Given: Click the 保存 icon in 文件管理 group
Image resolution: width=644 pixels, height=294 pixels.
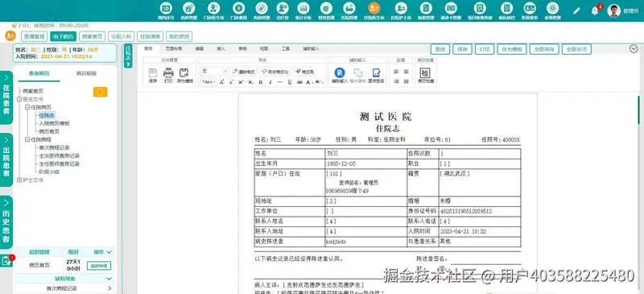Looking at the screenshot, I should [153, 72].
